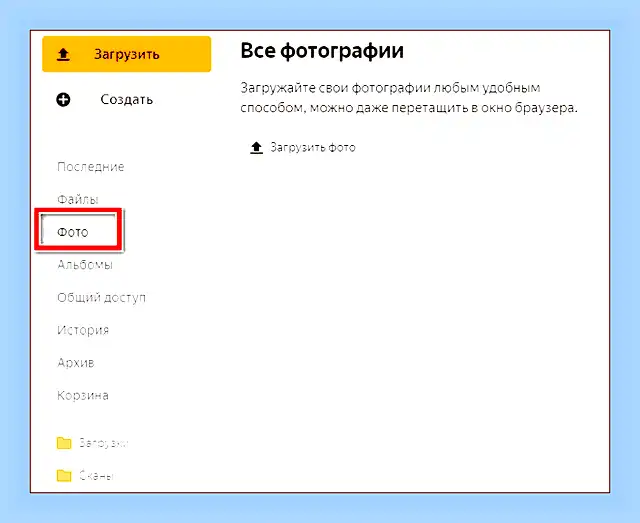Select the Фото sidebar item
Viewport: 640px width, 523px height.
[x=73, y=232]
